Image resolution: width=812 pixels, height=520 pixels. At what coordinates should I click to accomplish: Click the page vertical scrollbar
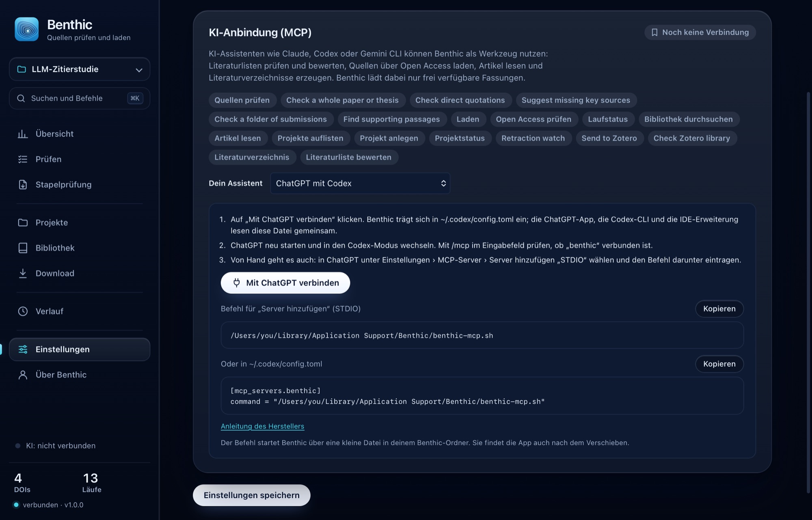808,292
